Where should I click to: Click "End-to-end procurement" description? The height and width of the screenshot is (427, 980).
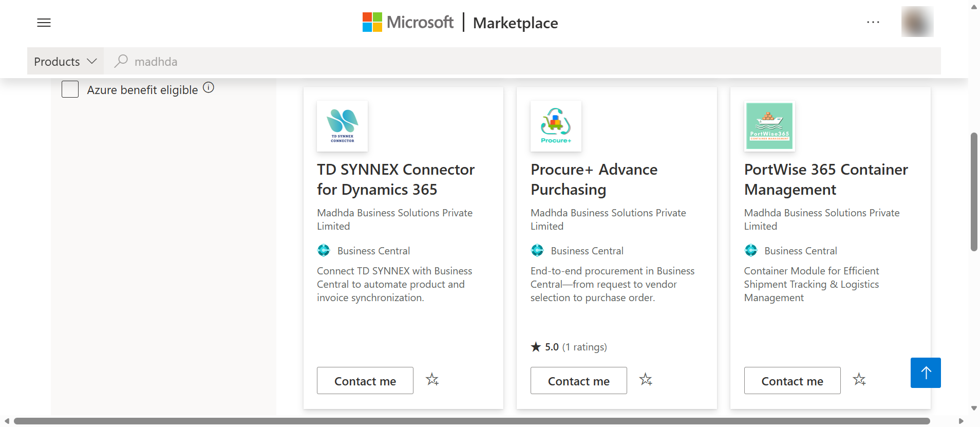(x=612, y=284)
